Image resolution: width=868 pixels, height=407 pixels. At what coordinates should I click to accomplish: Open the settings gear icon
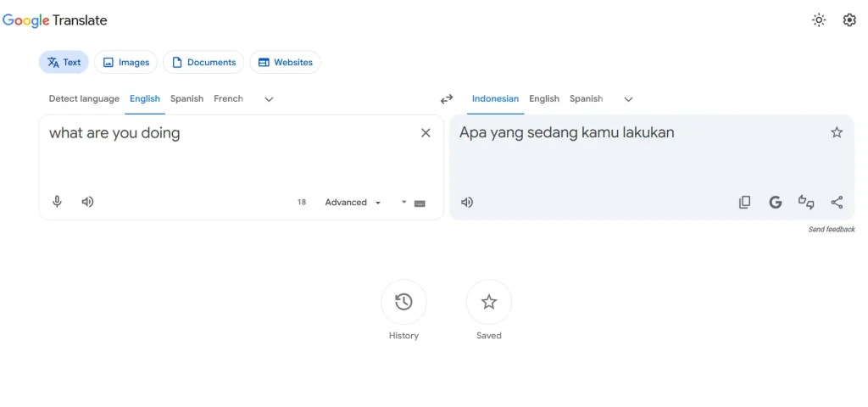[849, 20]
